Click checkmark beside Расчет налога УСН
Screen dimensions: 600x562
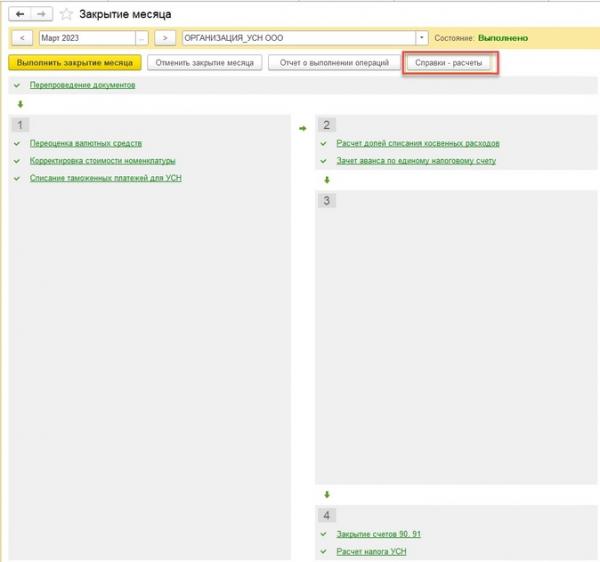[324, 552]
